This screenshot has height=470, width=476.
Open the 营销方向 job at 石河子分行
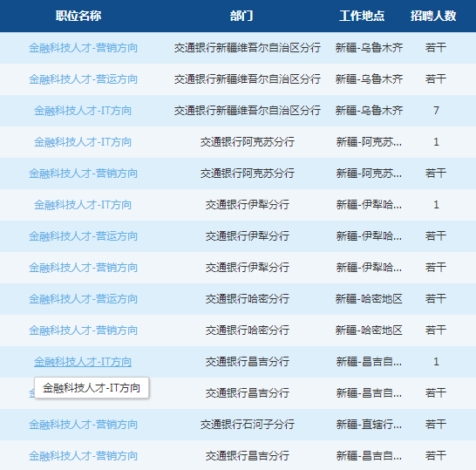click(83, 425)
